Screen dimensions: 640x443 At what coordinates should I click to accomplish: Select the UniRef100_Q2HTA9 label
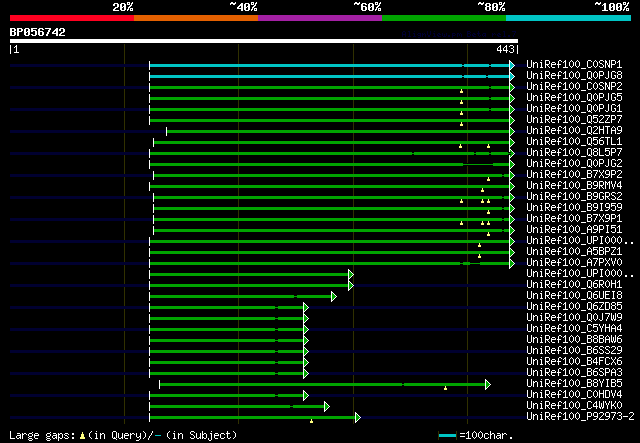click(574, 131)
